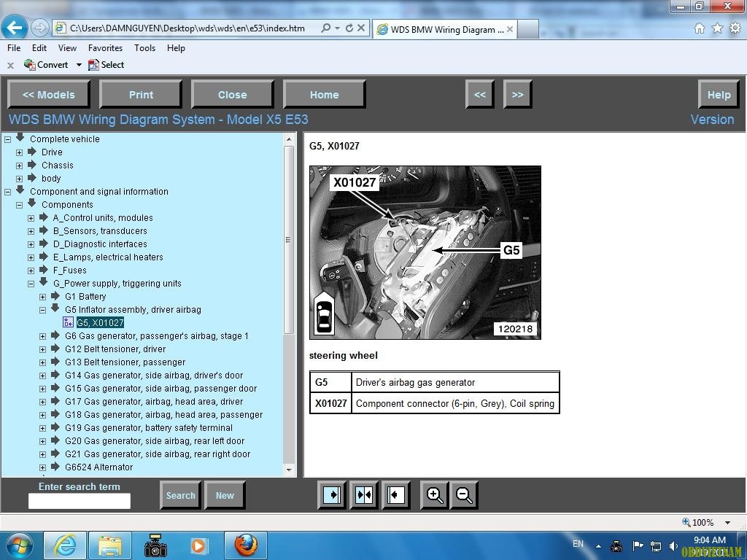Expand the Chassis tree node

(19, 166)
